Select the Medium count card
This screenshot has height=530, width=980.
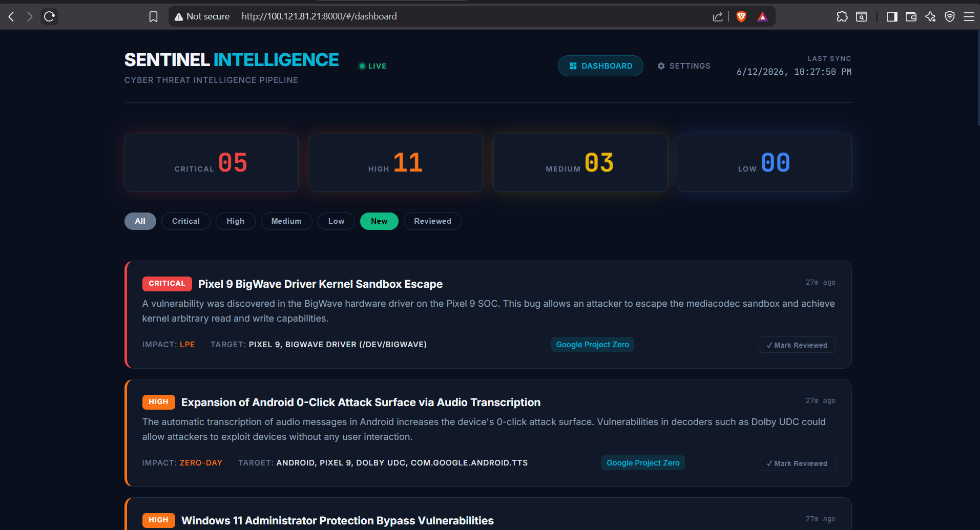[580, 163]
